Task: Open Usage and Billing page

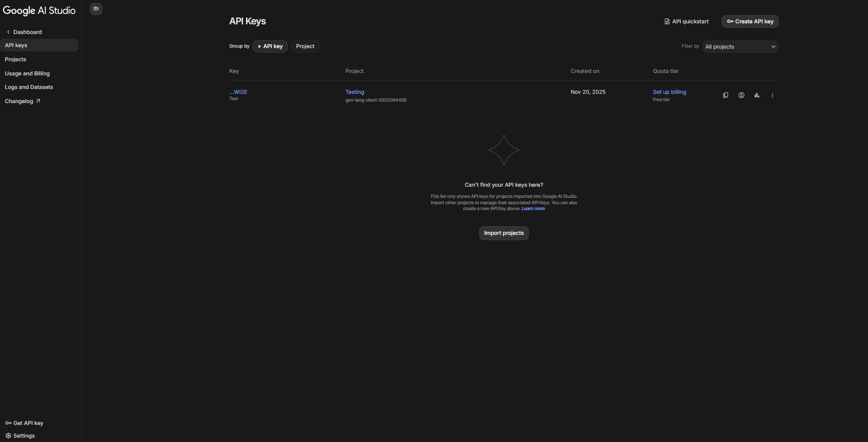Action: pyautogui.click(x=27, y=73)
